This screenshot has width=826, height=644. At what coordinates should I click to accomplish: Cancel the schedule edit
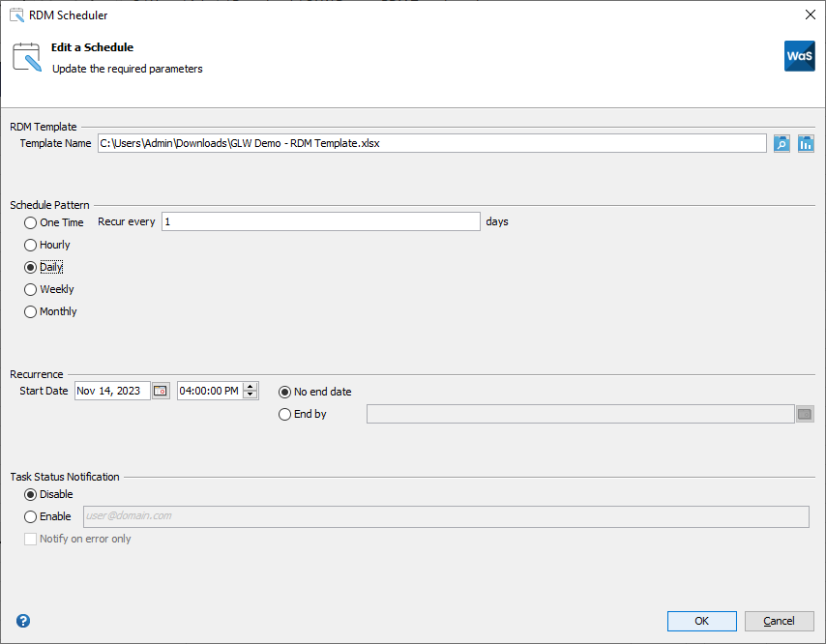(x=779, y=621)
